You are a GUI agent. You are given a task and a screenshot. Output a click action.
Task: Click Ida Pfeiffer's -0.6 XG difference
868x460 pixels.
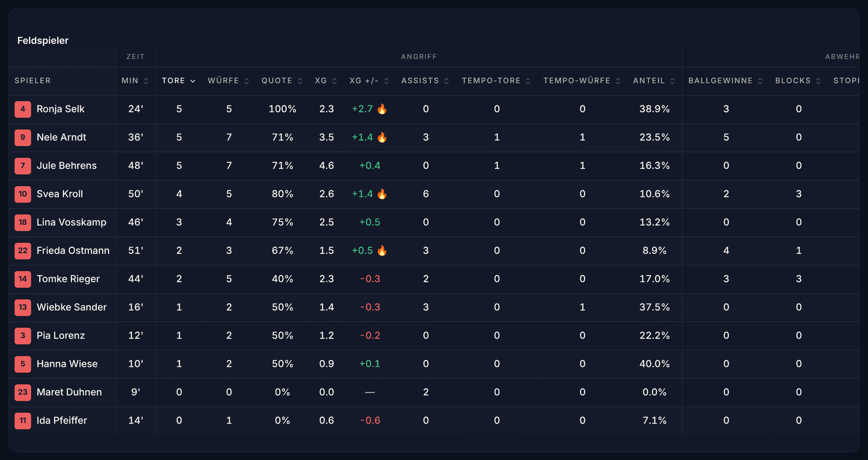pos(370,421)
